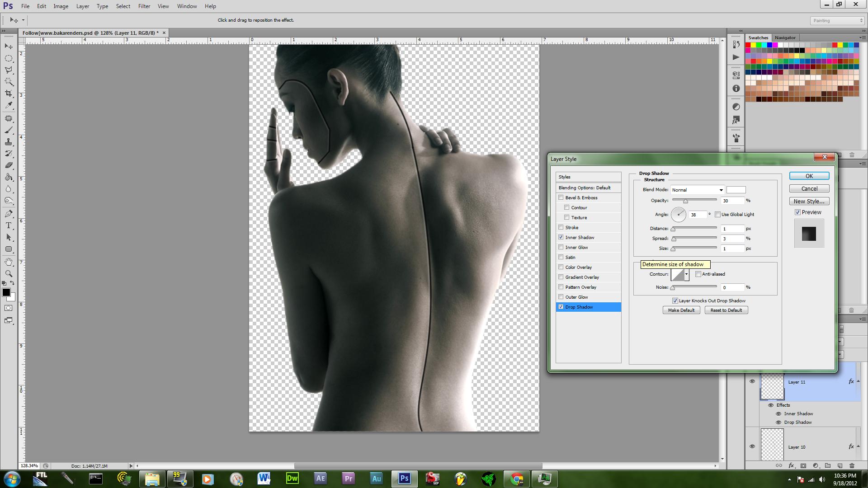Viewport: 868px width, 488px height.
Task: Select the Brush tool
Action: [9, 130]
